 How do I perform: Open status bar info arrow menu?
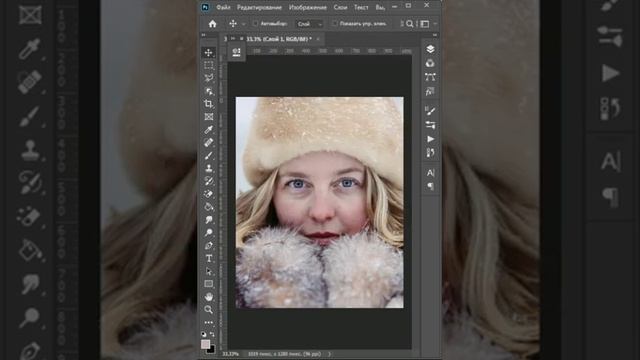click(x=330, y=354)
